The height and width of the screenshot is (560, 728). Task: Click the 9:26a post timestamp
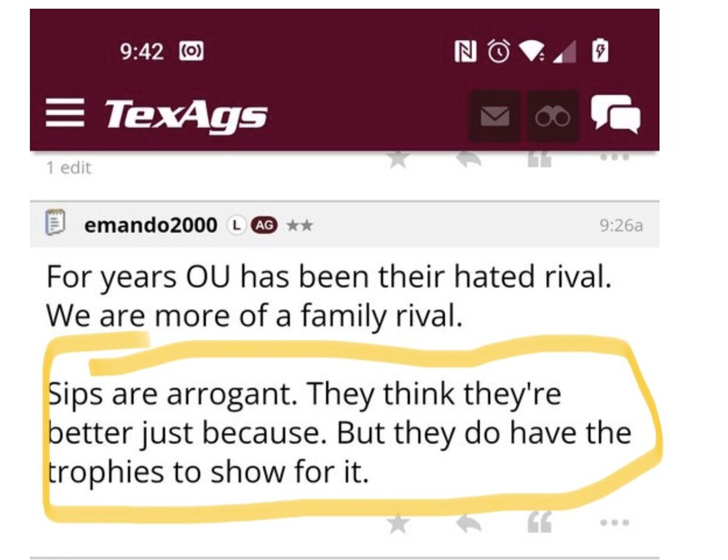621,226
